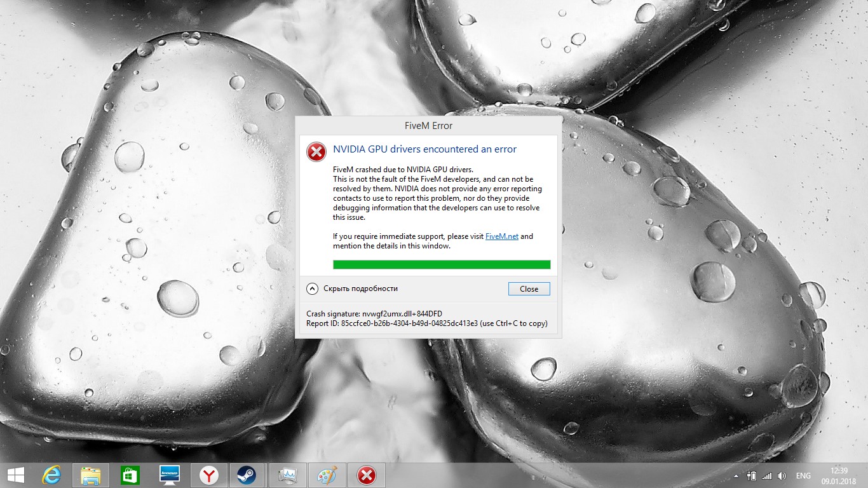Click the green progress bar in dialog
The height and width of the screenshot is (488, 868).
click(442, 264)
